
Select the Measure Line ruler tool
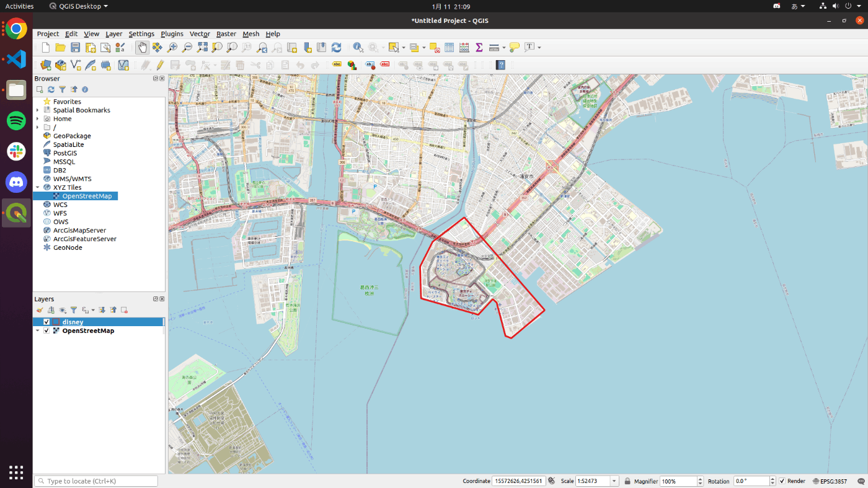pyautogui.click(x=494, y=48)
